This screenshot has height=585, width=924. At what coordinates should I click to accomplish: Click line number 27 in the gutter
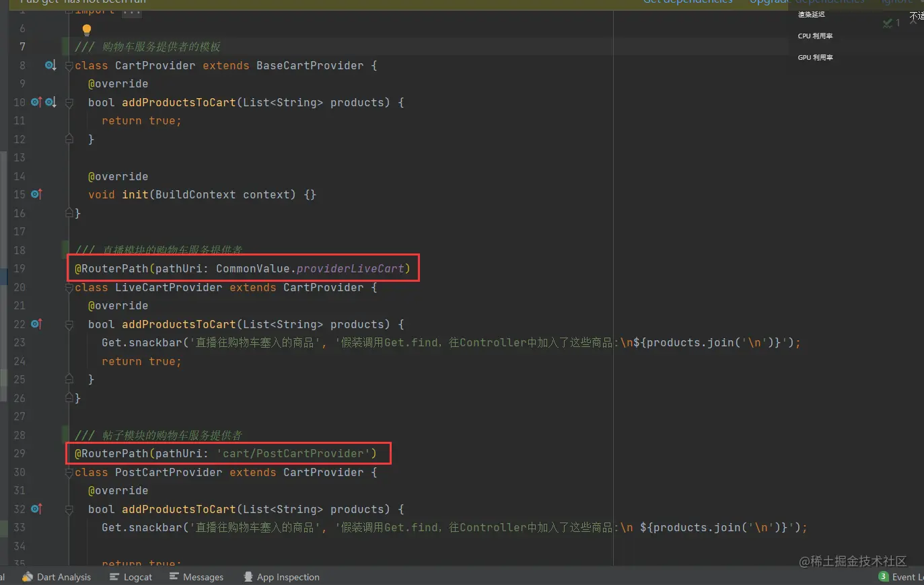pyautogui.click(x=19, y=416)
